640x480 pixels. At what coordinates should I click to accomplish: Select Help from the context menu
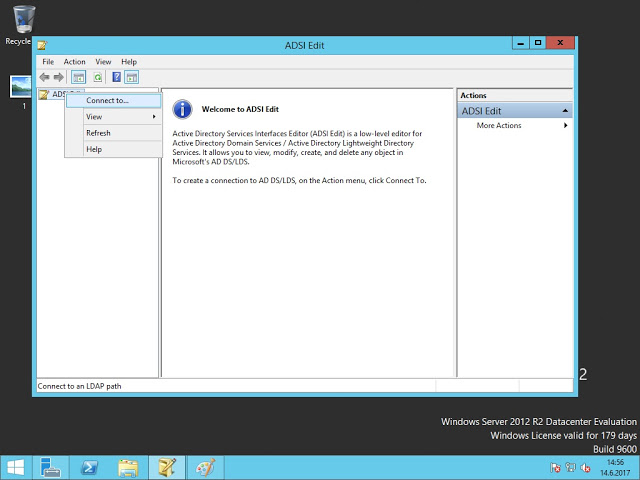[94, 149]
